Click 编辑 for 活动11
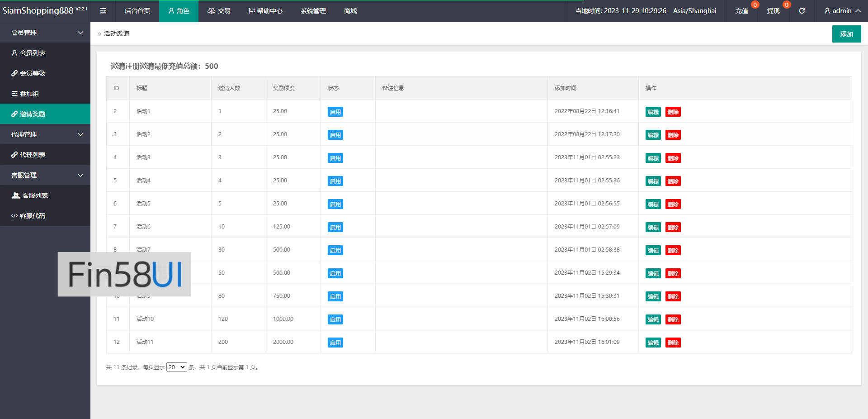The image size is (868, 419). pyautogui.click(x=653, y=343)
